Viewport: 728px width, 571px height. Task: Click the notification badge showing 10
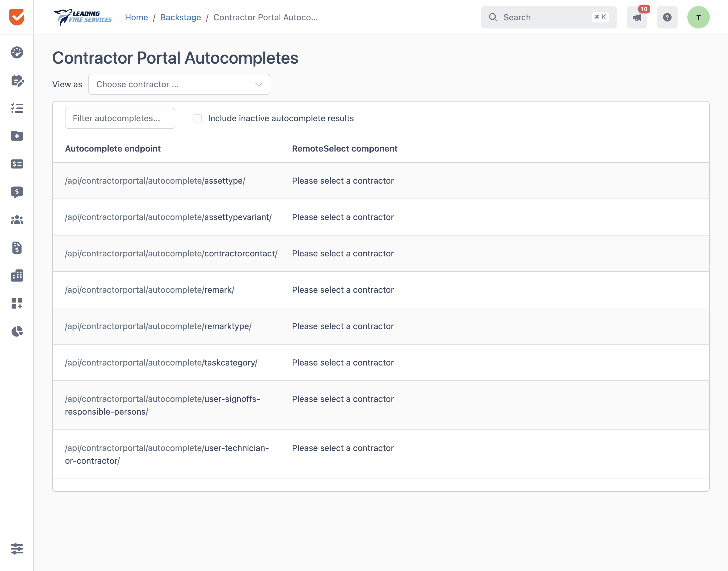(644, 9)
